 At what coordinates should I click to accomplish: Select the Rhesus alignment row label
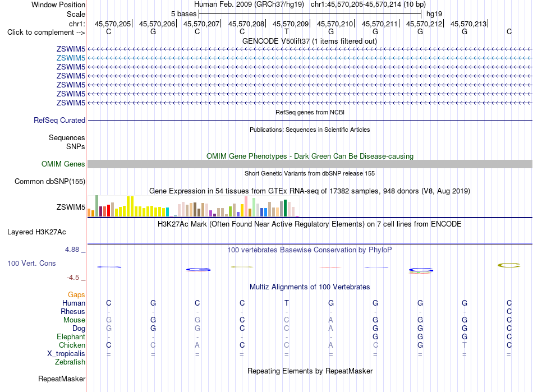[x=73, y=311]
